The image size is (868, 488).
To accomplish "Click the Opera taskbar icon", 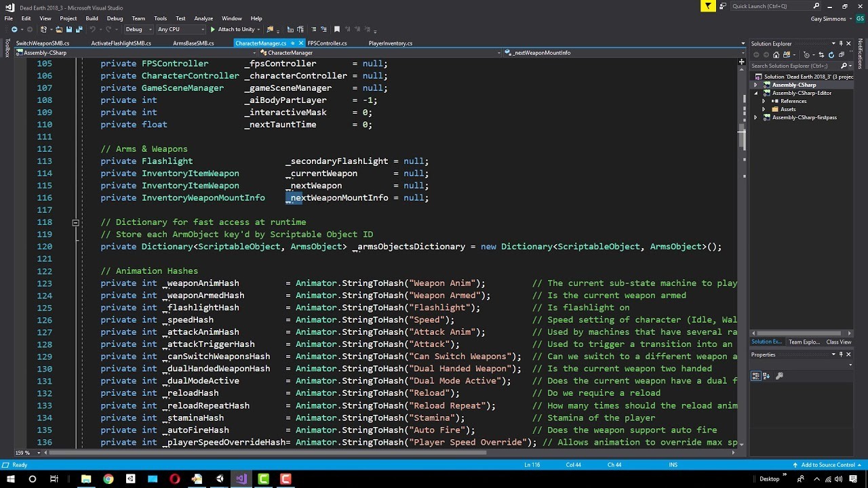I will coord(175,479).
